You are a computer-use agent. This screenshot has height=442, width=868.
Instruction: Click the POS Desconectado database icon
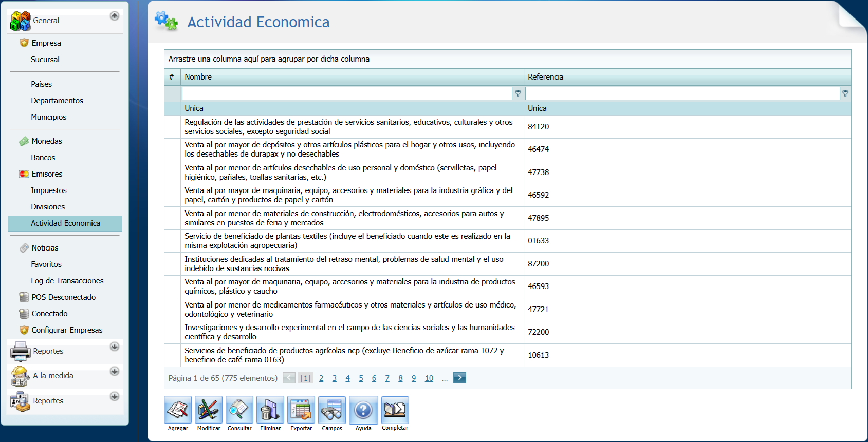tap(24, 297)
